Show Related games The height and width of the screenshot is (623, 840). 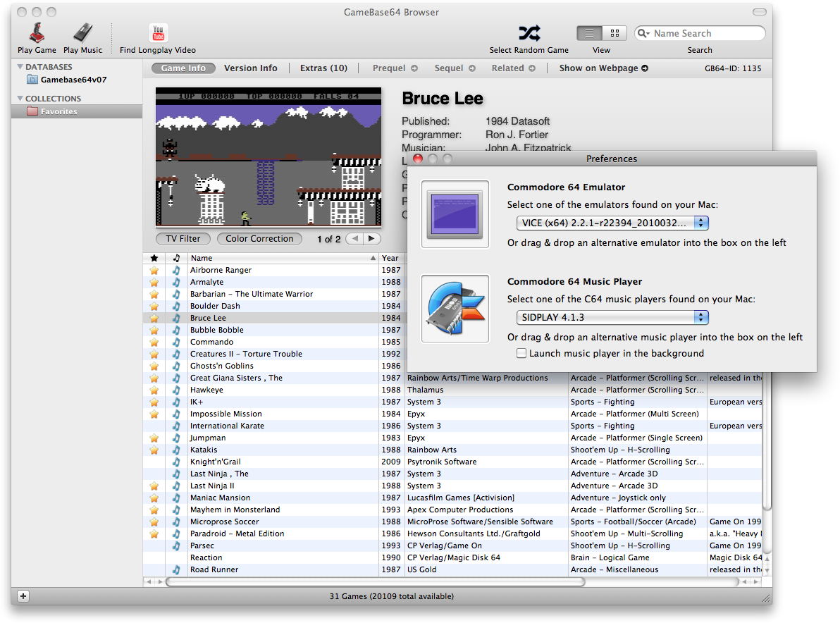click(x=513, y=68)
